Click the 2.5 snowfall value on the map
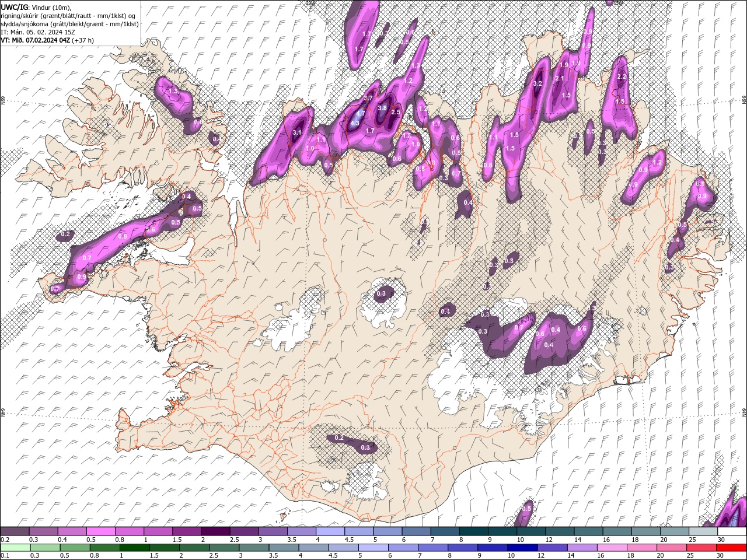747x560 pixels. [x=395, y=112]
